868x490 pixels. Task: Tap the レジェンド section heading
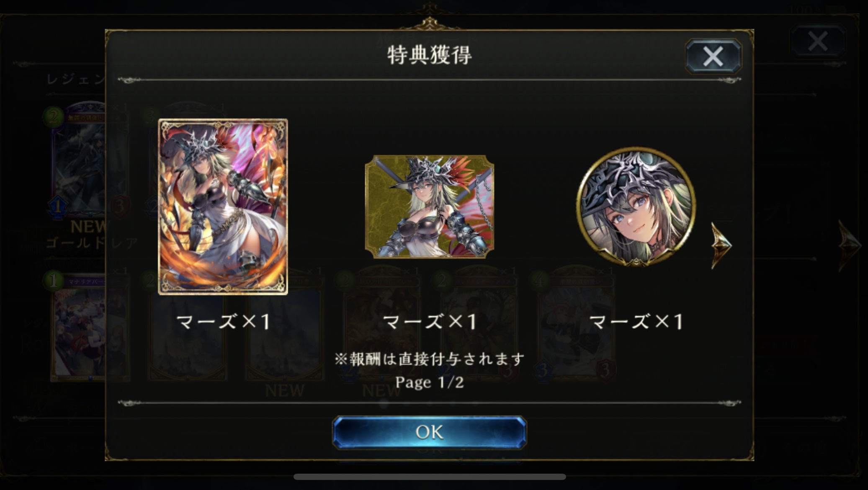click(x=75, y=79)
